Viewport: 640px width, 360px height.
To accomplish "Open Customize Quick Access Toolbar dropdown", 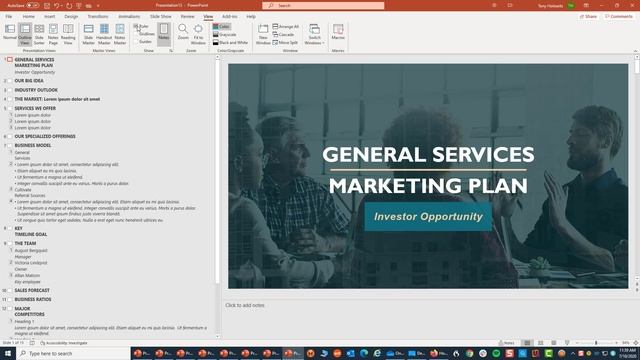I will (98, 6).
